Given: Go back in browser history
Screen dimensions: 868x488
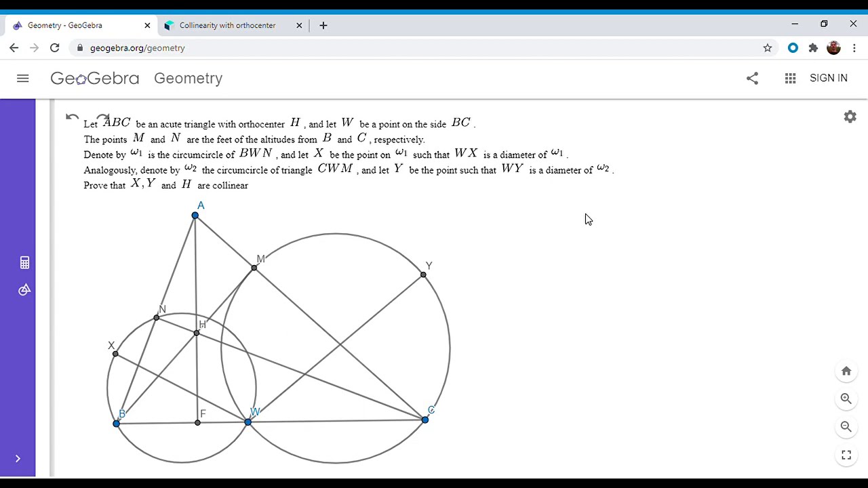Looking at the screenshot, I should (x=14, y=48).
